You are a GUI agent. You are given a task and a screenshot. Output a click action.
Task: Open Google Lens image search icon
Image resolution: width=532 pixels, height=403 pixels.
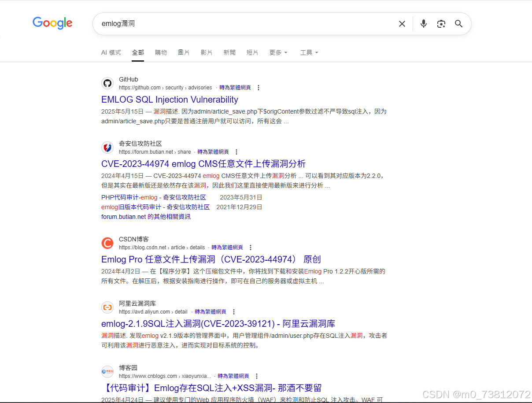(441, 24)
